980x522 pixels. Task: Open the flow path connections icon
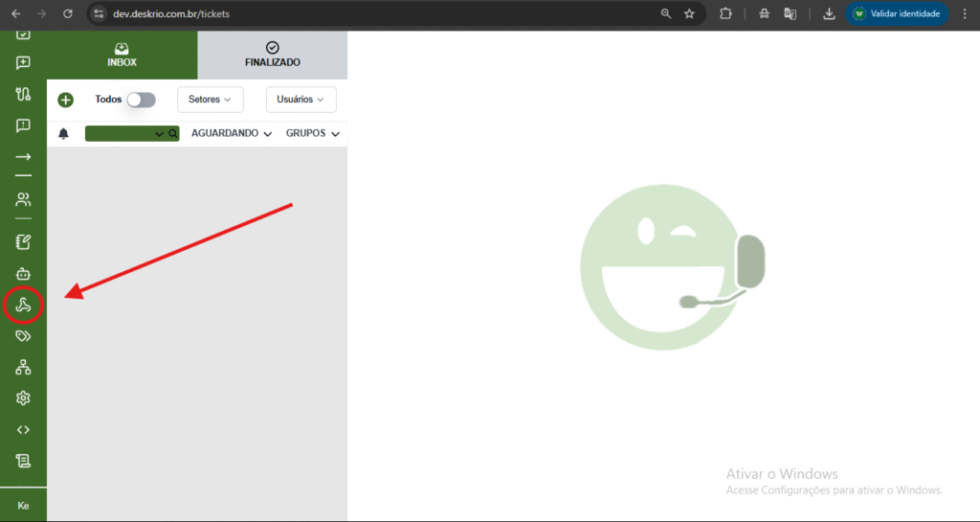click(23, 95)
